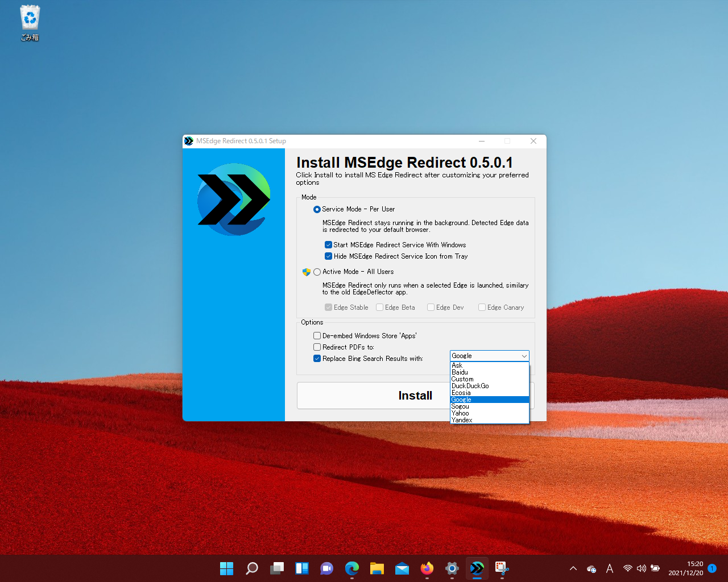Open Firefox from the taskbar
The height and width of the screenshot is (582, 728).
pyautogui.click(x=427, y=568)
